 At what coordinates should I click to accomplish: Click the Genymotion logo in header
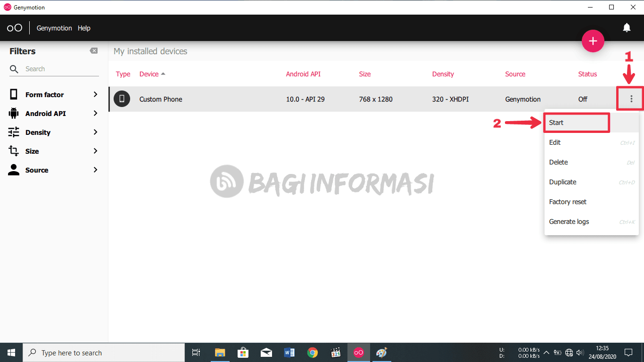pyautogui.click(x=15, y=28)
